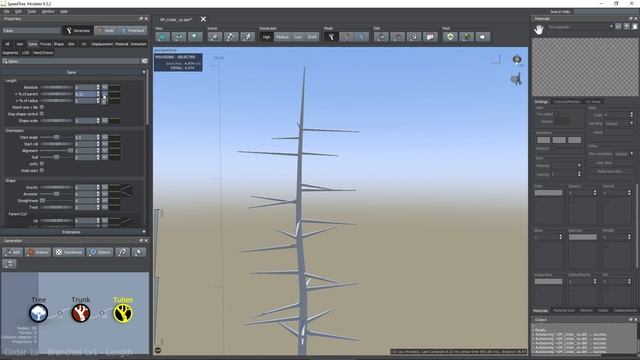Switch Properties to Freehand mode

(132, 31)
